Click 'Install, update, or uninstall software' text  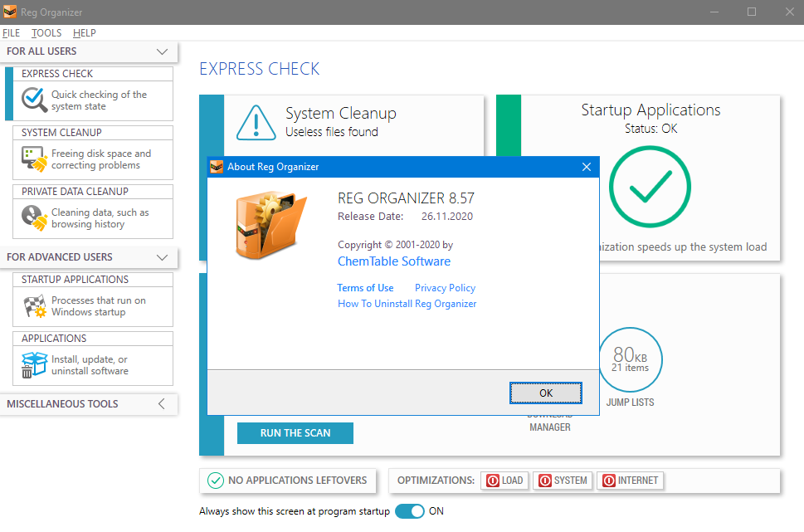[x=90, y=365]
